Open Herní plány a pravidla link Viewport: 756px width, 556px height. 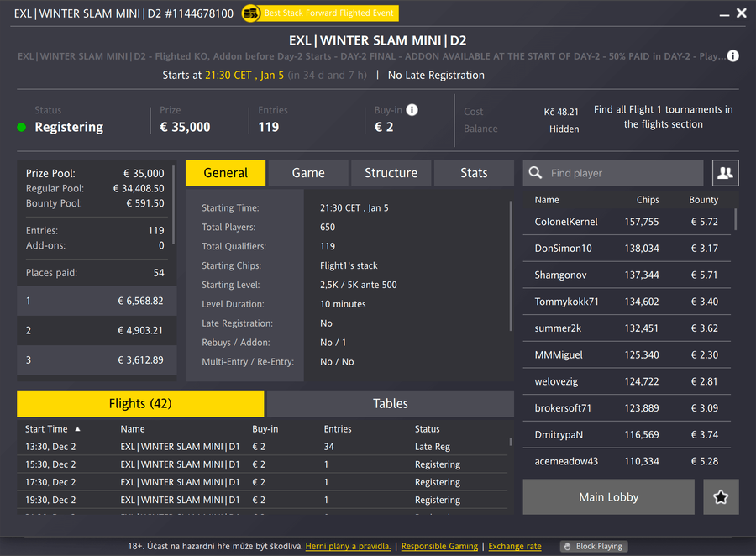coord(348,547)
